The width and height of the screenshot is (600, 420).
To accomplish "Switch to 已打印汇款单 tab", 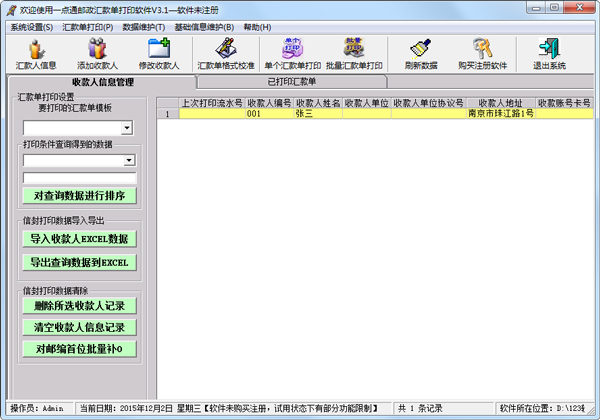I will (292, 81).
